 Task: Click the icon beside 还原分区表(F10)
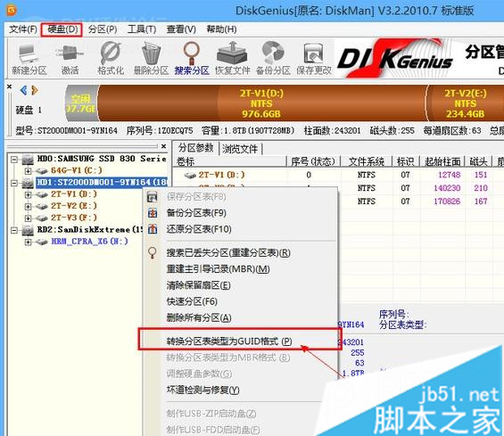coord(152,229)
